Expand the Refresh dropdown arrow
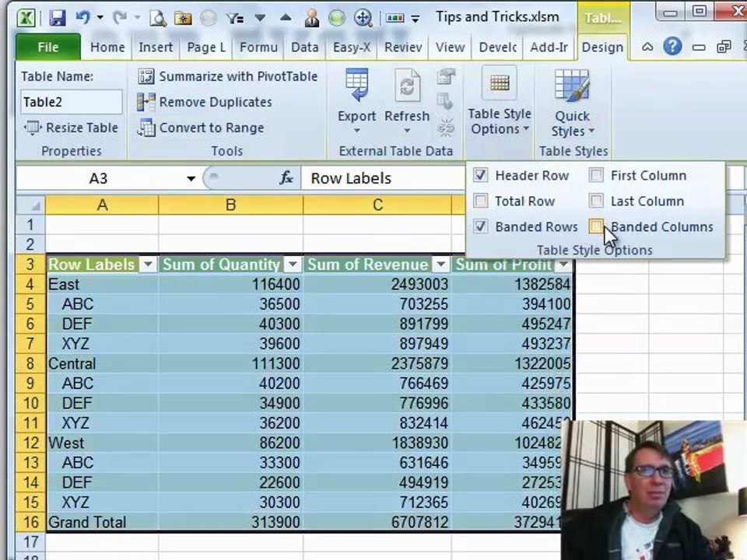The height and width of the screenshot is (560, 747). 407,131
